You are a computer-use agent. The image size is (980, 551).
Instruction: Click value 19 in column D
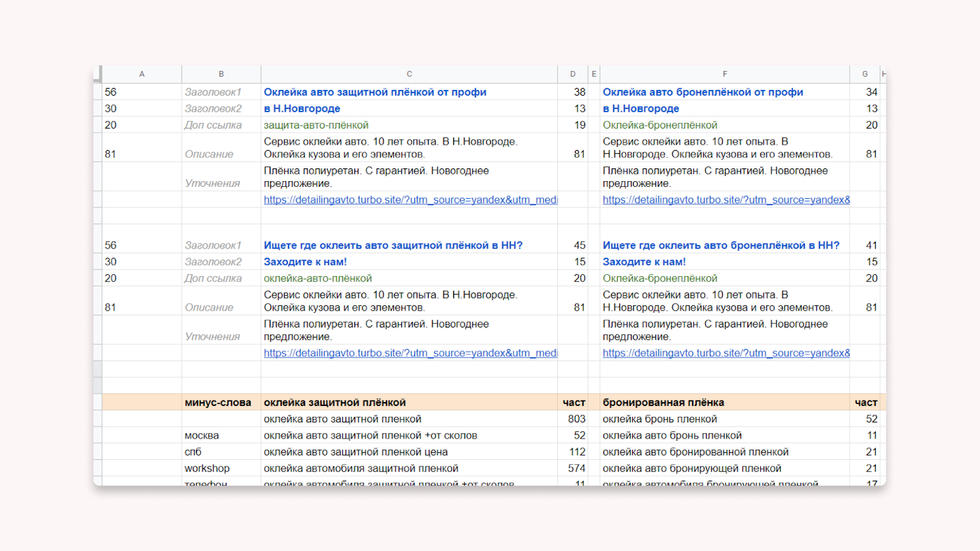click(579, 125)
